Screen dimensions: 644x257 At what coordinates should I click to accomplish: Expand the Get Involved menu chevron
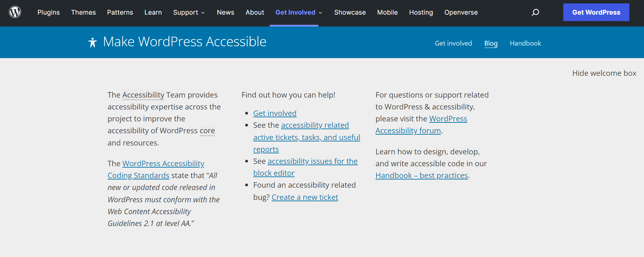pos(320,13)
